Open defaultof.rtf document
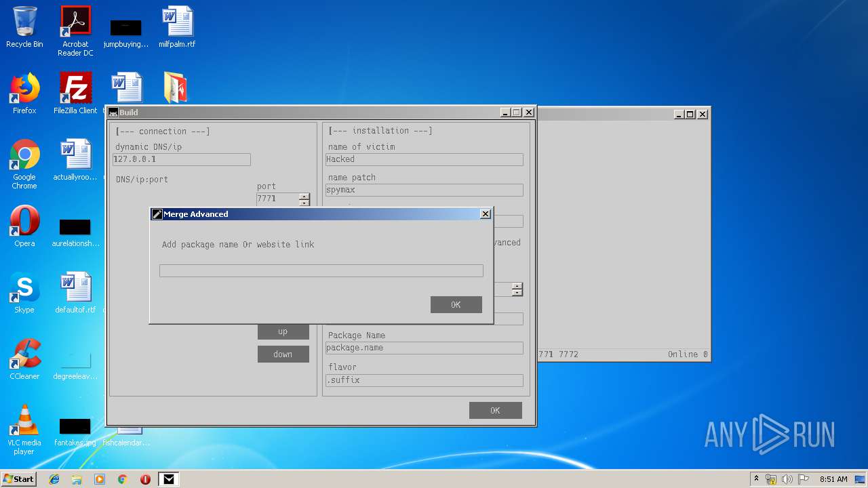868x488 pixels. click(75, 293)
